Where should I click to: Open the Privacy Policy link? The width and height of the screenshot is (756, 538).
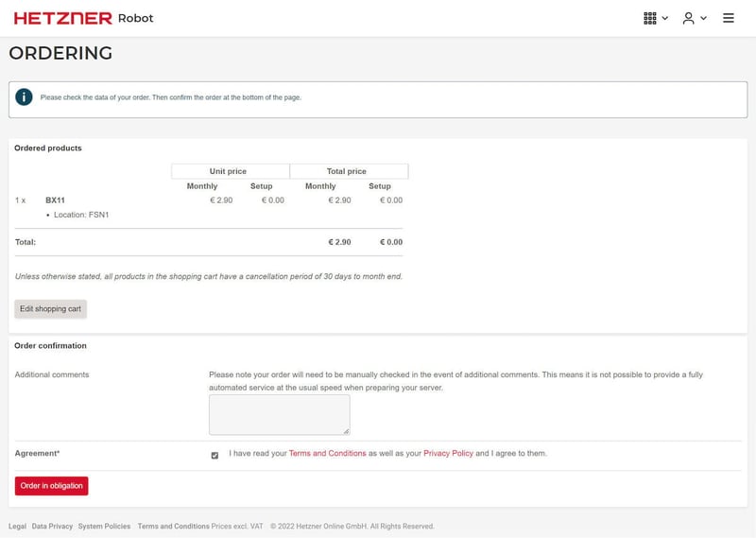[448, 454]
